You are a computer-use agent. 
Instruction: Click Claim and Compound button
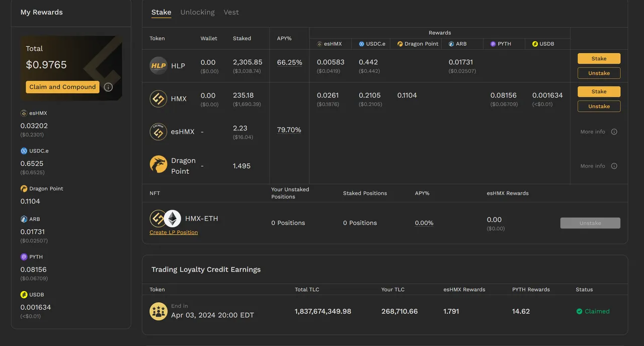[x=62, y=87]
